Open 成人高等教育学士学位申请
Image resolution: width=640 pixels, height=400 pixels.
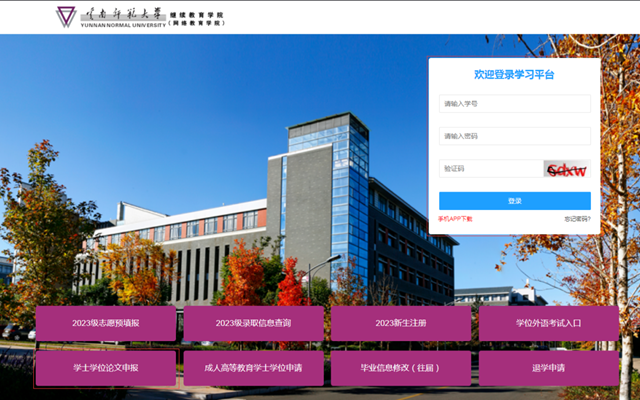point(253,368)
